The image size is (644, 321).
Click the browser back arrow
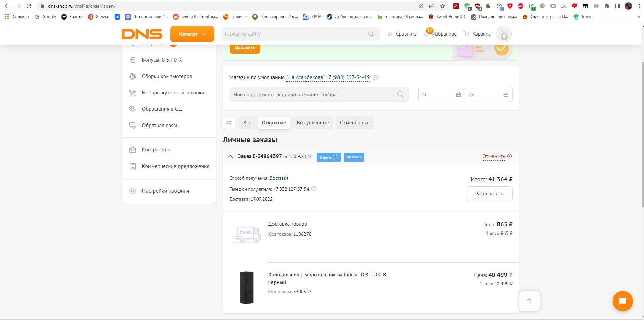[x=7, y=6]
